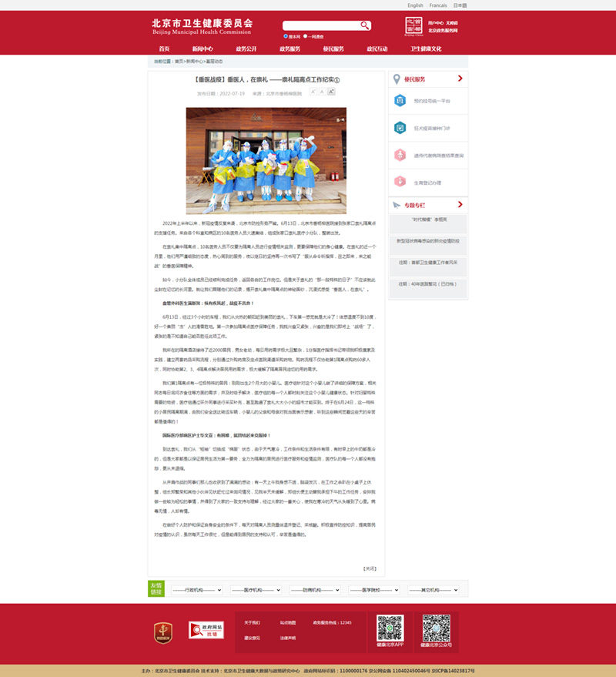The width and height of the screenshot is (616, 677).
Task: Click the 生育登记办理 icon
Action: [x=400, y=182]
